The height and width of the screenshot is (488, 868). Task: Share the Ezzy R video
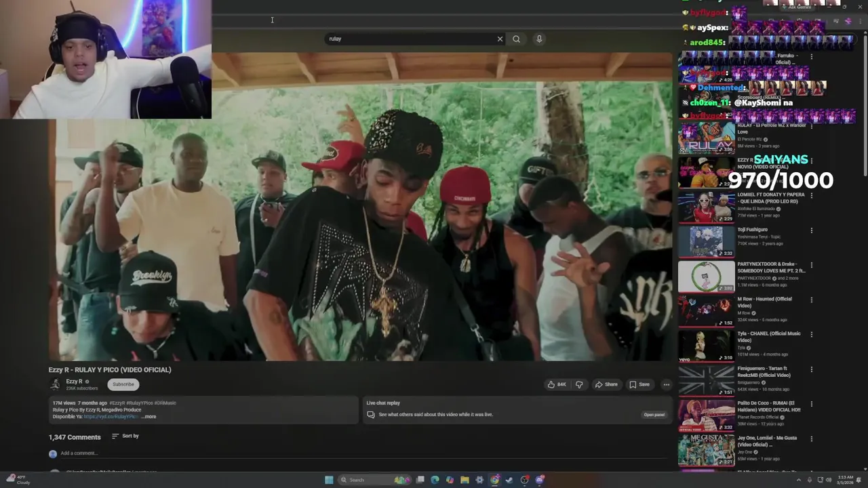pos(606,384)
